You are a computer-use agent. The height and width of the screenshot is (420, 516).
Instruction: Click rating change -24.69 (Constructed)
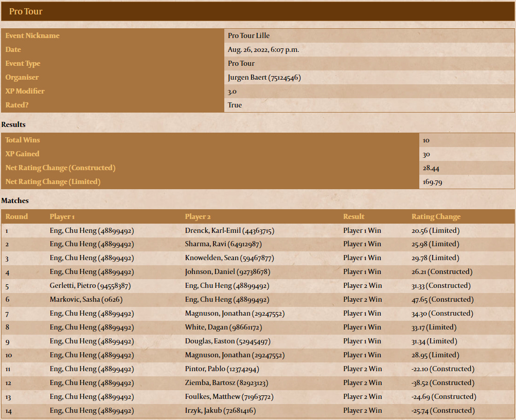444,397
